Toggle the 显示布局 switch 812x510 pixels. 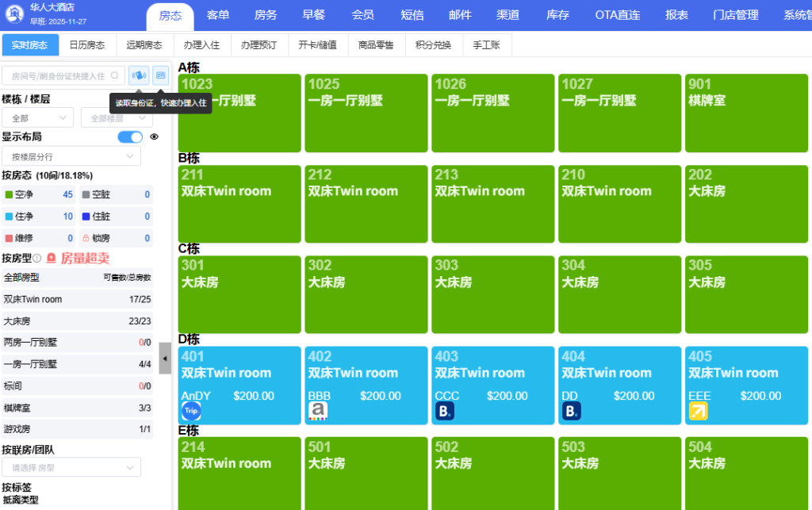(x=130, y=136)
